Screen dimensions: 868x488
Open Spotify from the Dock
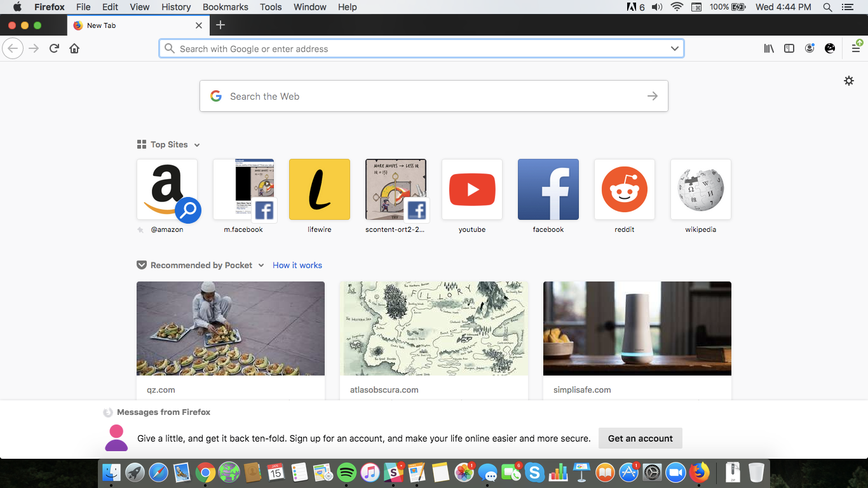pyautogui.click(x=346, y=472)
